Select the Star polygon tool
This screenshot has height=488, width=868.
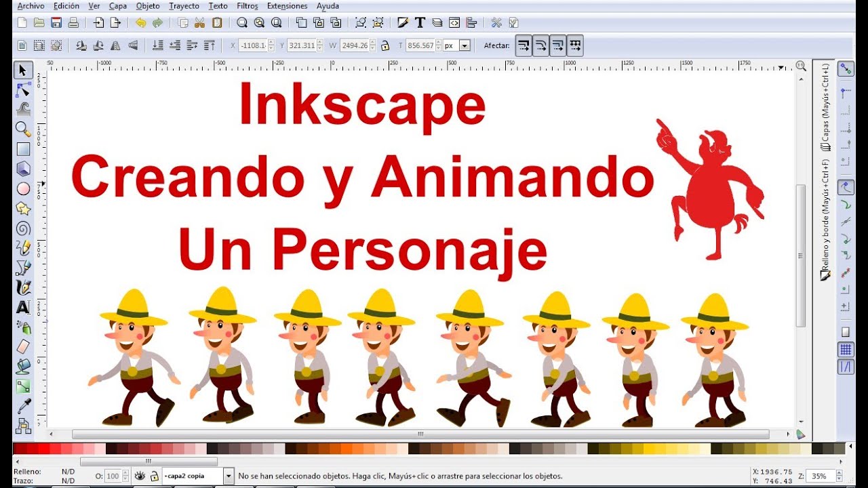pyautogui.click(x=23, y=208)
